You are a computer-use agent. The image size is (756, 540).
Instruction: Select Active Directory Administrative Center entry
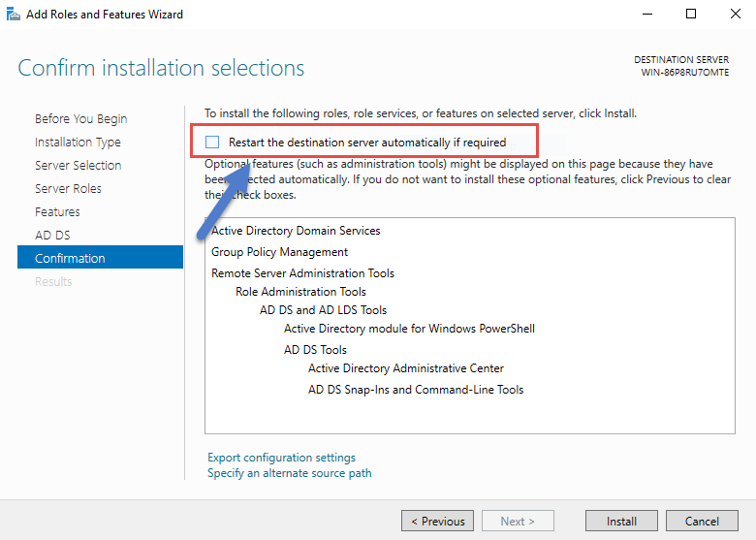405,368
